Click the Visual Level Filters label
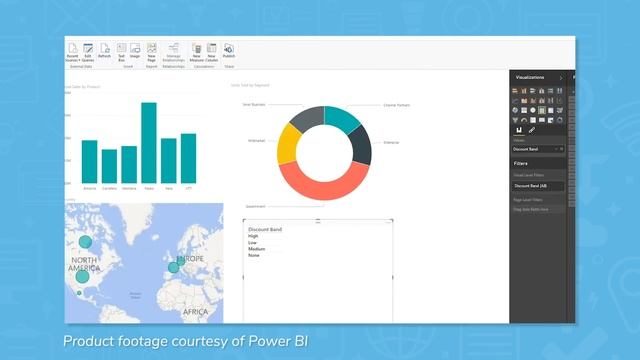The width and height of the screenshot is (640, 360). pyautogui.click(x=529, y=175)
